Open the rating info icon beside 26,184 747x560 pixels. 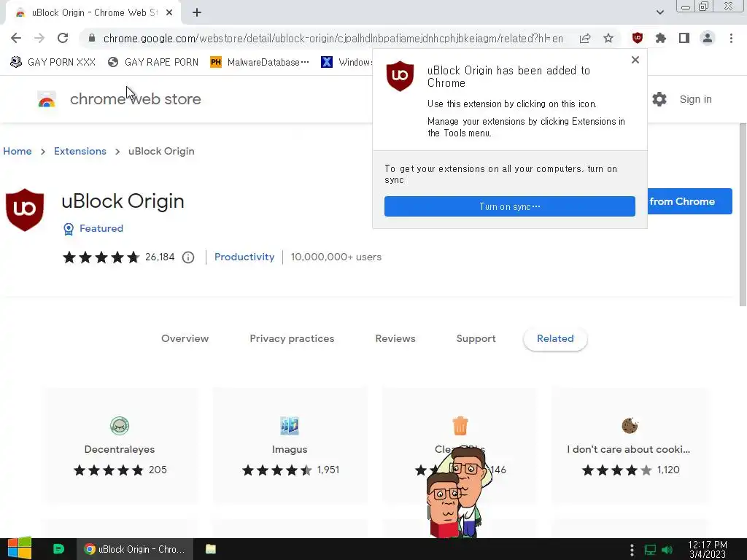pyautogui.click(x=188, y=257)
